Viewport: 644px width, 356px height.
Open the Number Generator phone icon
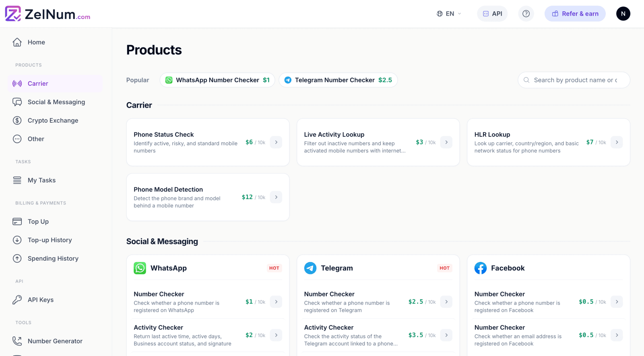coord(17,341)
